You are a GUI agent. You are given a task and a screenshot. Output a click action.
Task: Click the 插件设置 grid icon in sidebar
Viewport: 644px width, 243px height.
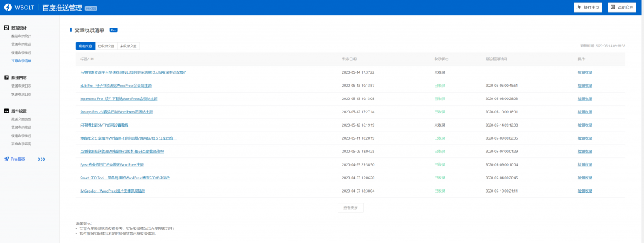(6, 111)
